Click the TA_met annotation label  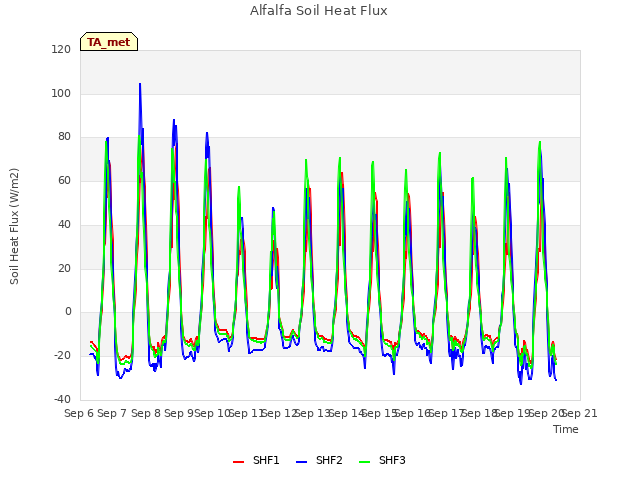pyautogui.click(x=109, y=42)
